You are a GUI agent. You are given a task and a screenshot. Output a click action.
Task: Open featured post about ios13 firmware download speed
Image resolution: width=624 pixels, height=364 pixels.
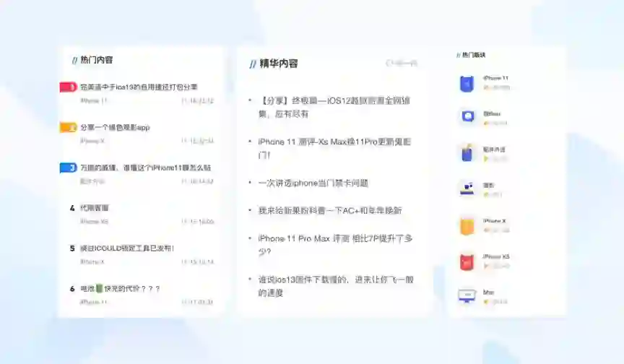click(336, 286)
